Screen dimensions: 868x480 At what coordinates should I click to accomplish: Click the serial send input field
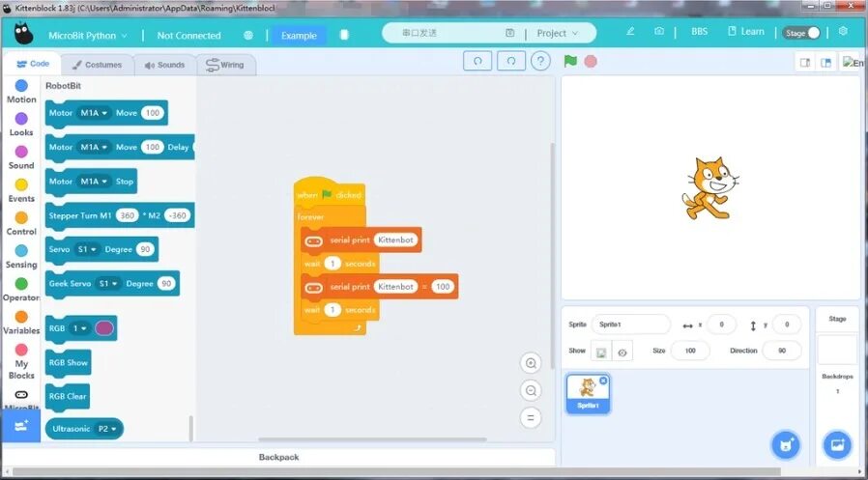point(443,33)
